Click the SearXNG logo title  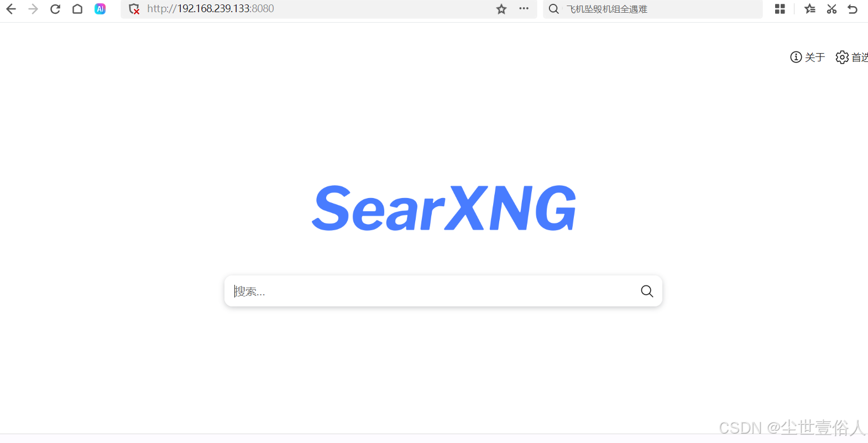pyautogui.click(x=444, y=208)
